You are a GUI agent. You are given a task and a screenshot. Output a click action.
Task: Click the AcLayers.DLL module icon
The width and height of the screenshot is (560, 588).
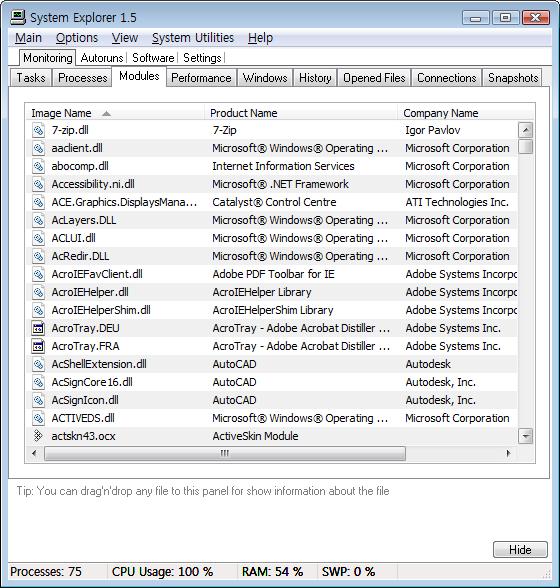pos(38,220)
